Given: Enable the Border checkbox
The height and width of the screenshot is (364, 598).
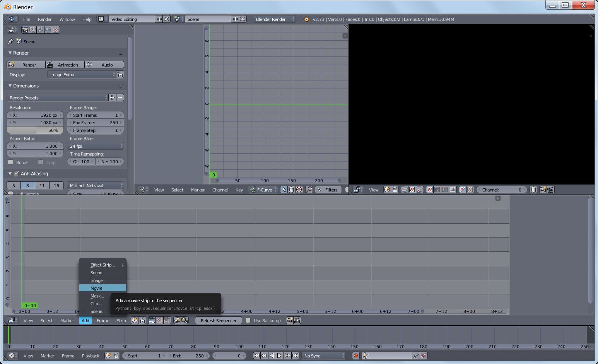Looking at the screenshot, I should pyautogui.click(x=11, y=162).
